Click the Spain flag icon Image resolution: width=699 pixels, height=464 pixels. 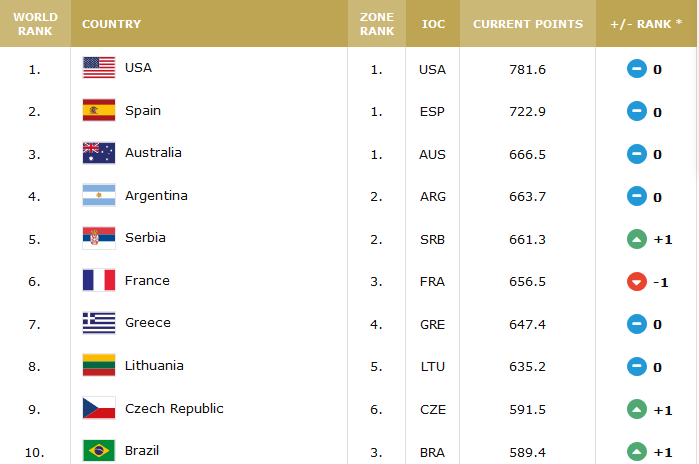(98, 111)
